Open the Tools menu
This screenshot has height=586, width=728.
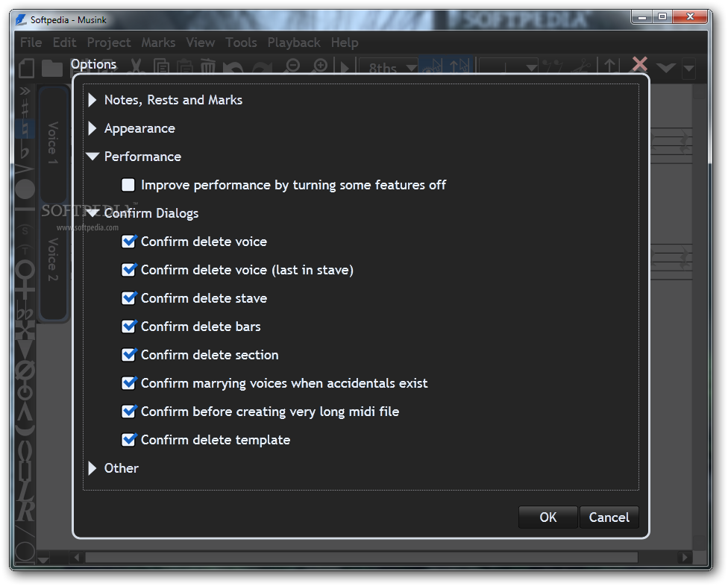click(x=242, y=42)
